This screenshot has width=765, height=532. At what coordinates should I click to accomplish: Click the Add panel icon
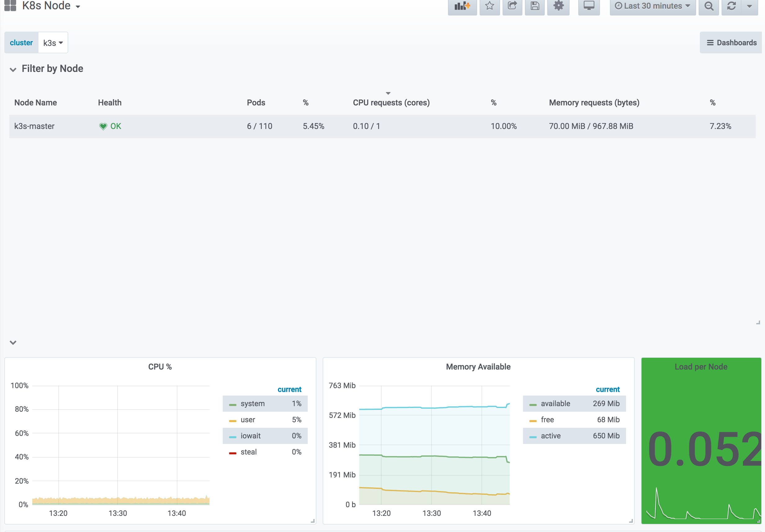pos(462,6)
